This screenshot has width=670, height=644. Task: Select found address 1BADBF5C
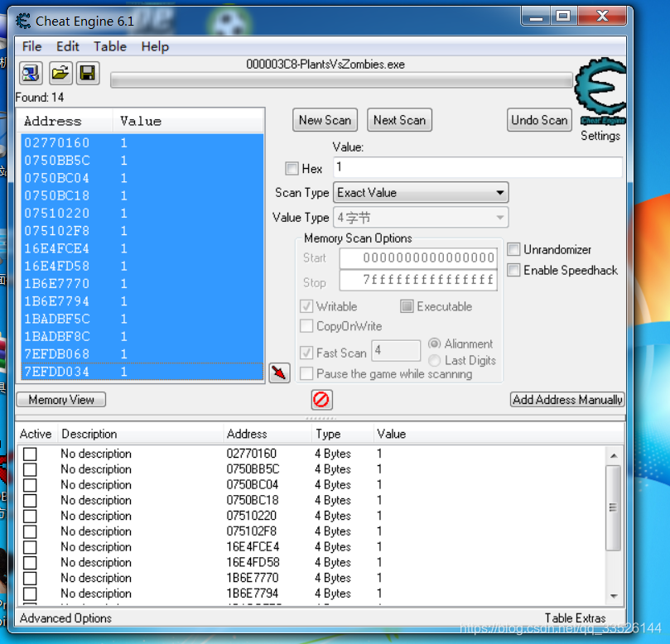click(142, 319)
